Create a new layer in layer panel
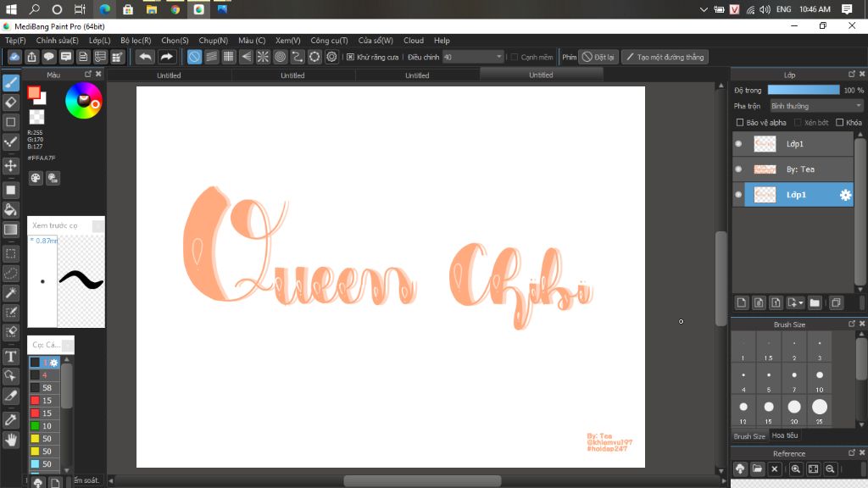The height and width of the screenshot is (488, 868). (742, 302)
